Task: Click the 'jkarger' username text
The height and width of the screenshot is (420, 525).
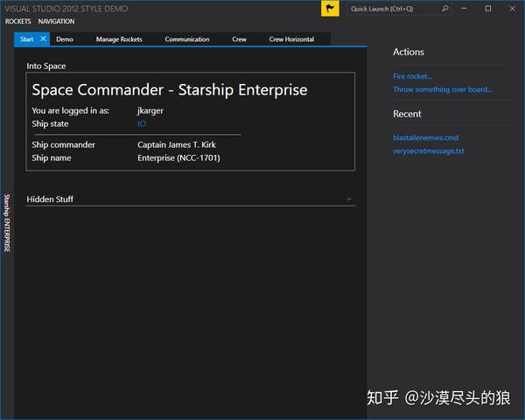Action: pyautogui.click(x=150, y=111)
